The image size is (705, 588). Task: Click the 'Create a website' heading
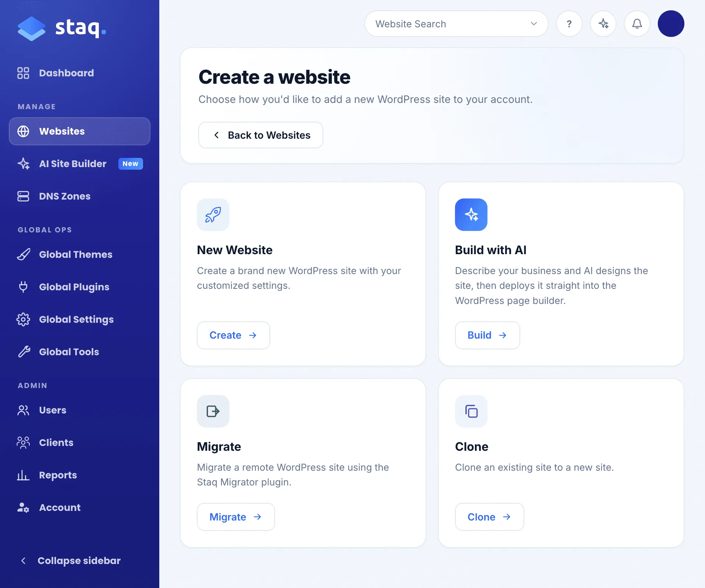(x=274, y=77)
